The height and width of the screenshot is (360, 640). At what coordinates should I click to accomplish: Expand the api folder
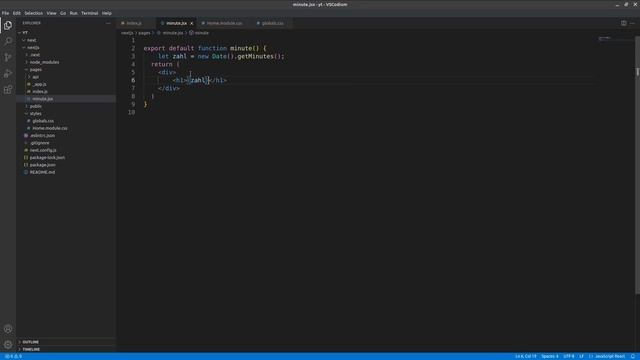(36, 77)
